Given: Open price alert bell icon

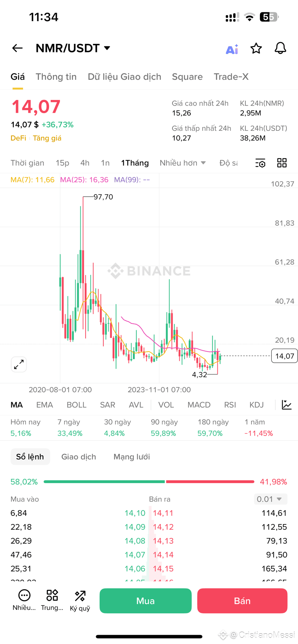Looking at the screenshot, I should click(280, 48).
